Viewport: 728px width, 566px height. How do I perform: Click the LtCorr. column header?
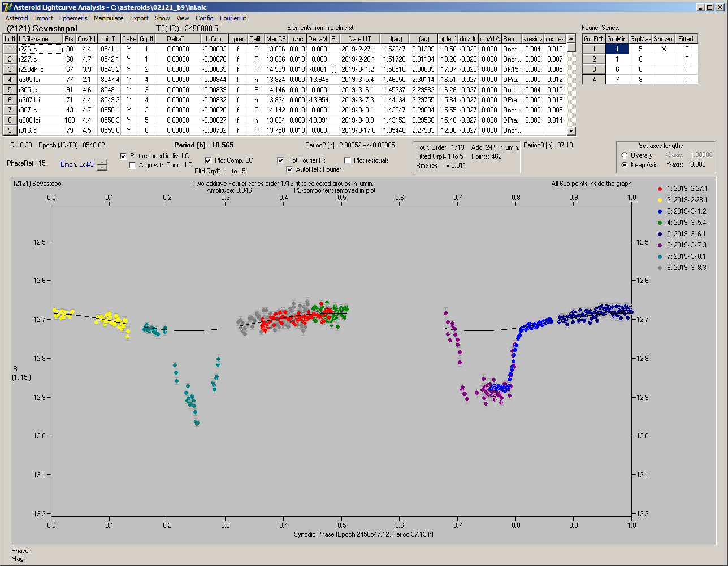[x=214, y=39]
